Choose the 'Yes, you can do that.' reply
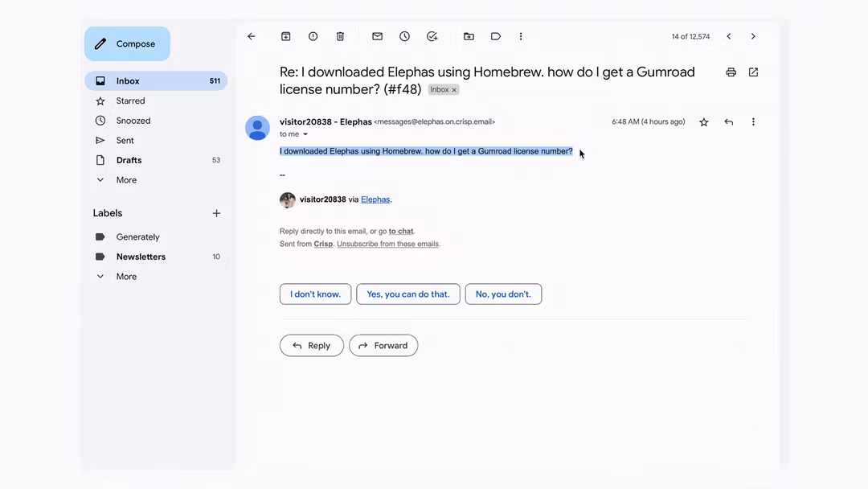 coord(408,294)
